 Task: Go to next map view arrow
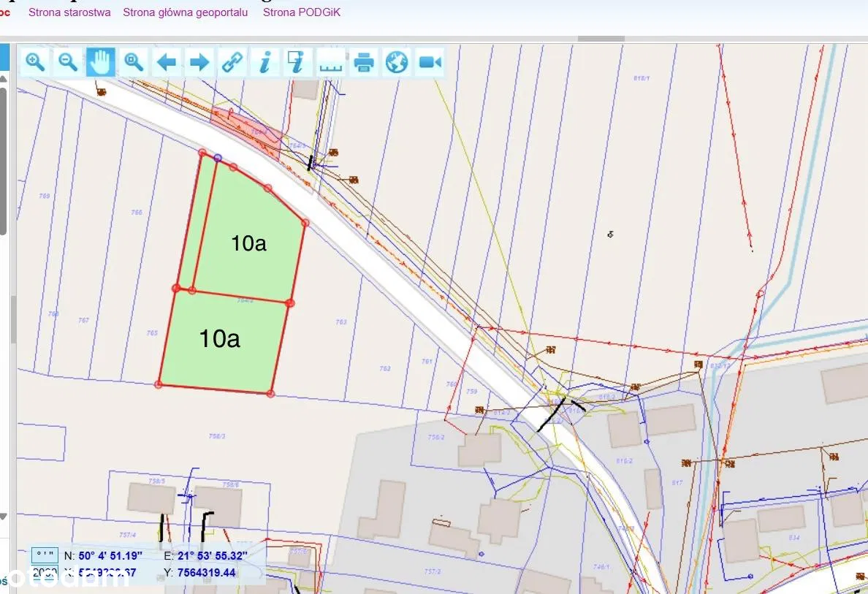pyautogui.click(x=199, y=62)
